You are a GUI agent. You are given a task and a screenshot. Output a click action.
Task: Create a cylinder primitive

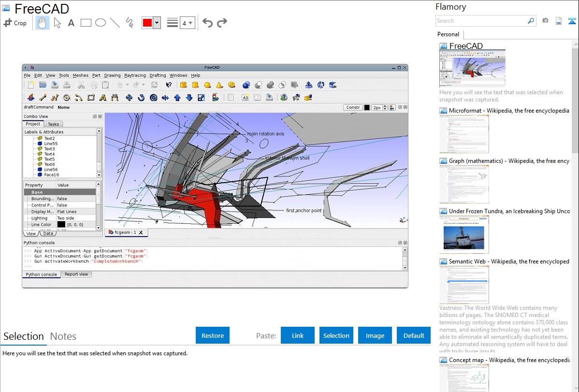click(195, 85)
